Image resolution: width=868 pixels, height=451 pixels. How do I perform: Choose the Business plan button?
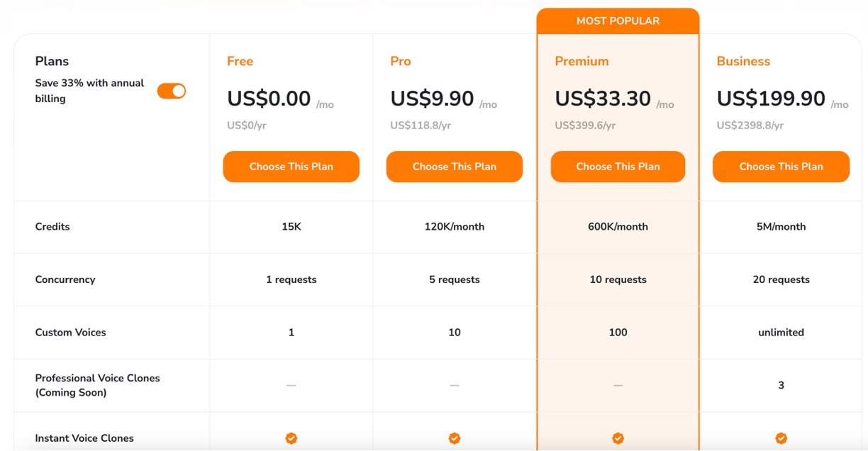pos(781,167)
